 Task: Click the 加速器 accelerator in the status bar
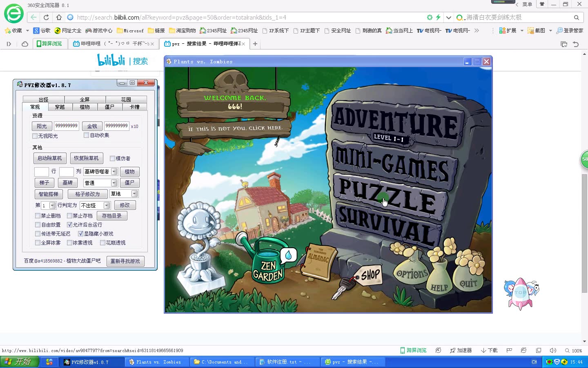pyautogui.click(x=461, y=350)
